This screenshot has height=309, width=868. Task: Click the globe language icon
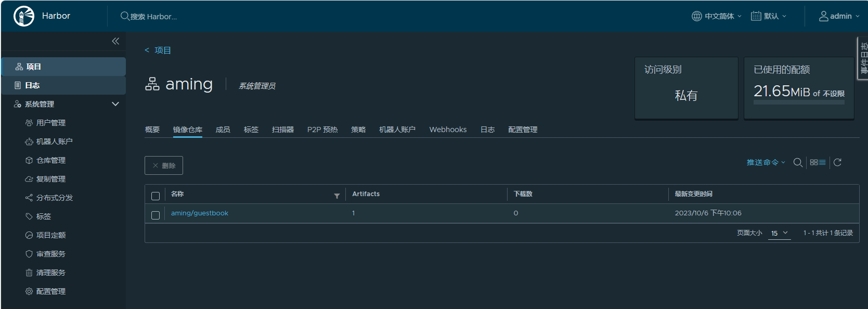697,16
